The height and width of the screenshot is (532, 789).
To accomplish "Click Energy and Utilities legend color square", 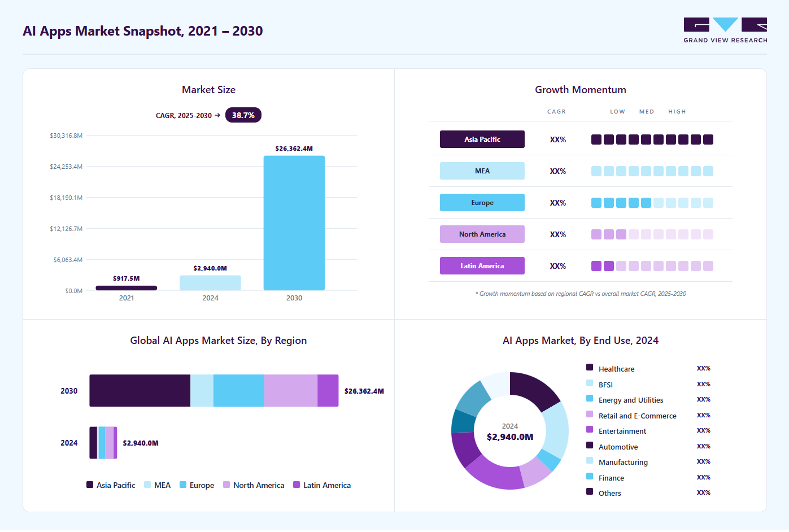I will pos(590,398).
